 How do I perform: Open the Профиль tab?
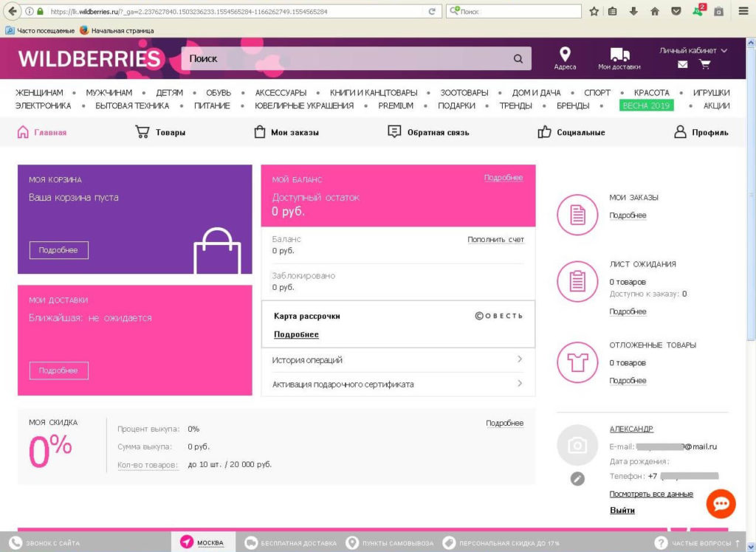[x=701, y=132]
